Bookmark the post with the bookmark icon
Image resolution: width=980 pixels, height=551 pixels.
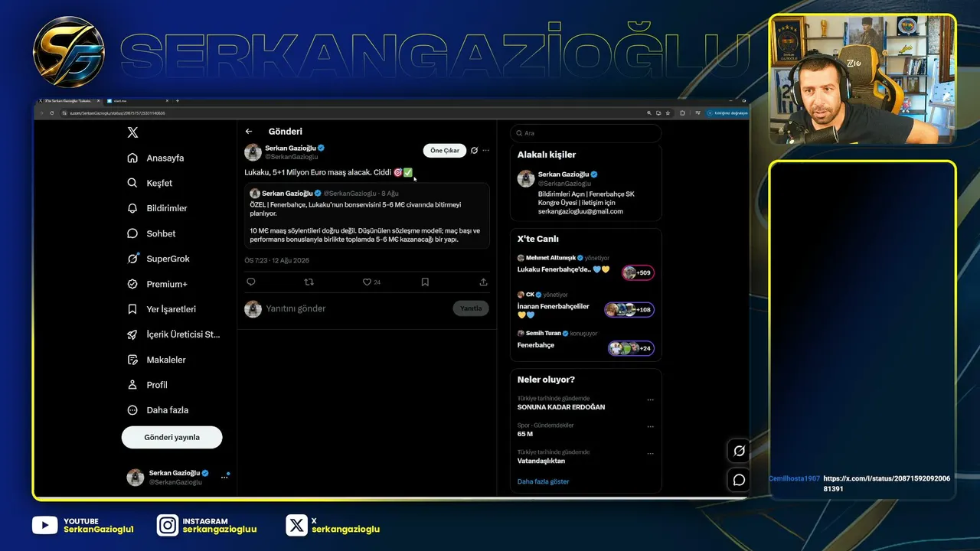coord(425,282)
